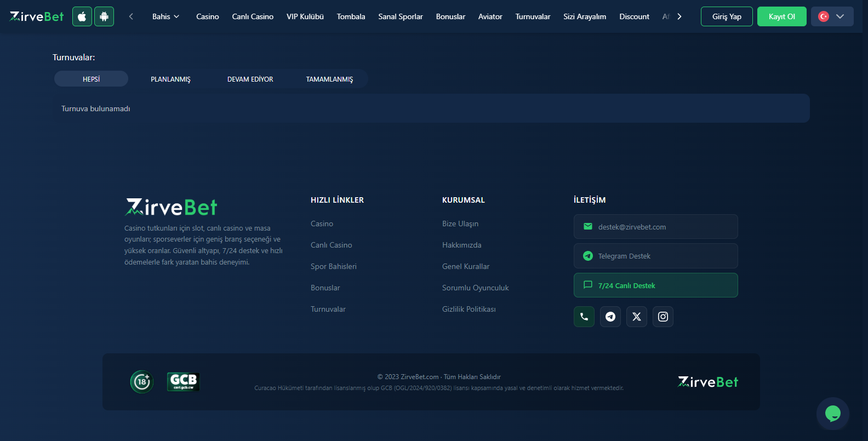Click the destek@zirvebet.com email button
868x441 pixels.
point(656,227)
